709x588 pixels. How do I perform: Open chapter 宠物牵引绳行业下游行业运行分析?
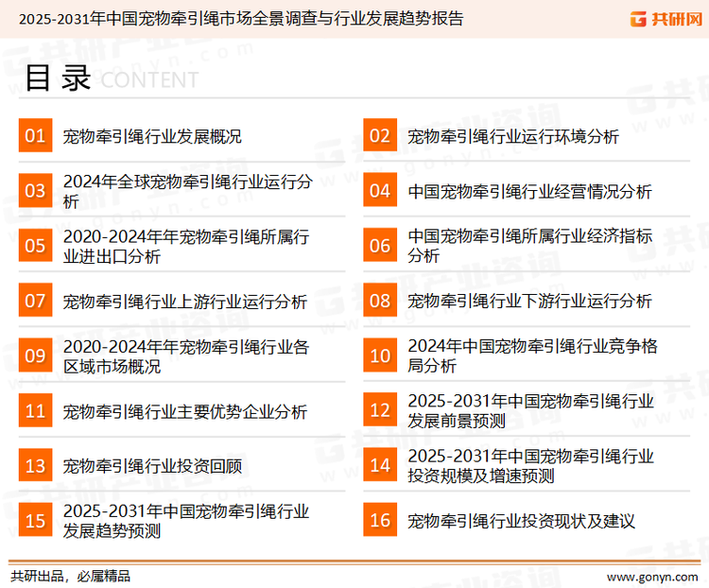pyautogui.click(x=529, y=302)
